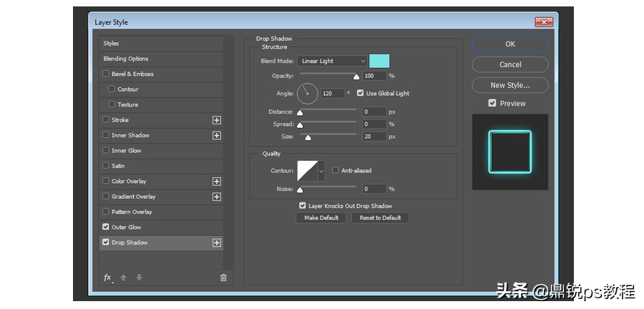Enable the Stroke effect checkbox

click(x=106, y=120)
